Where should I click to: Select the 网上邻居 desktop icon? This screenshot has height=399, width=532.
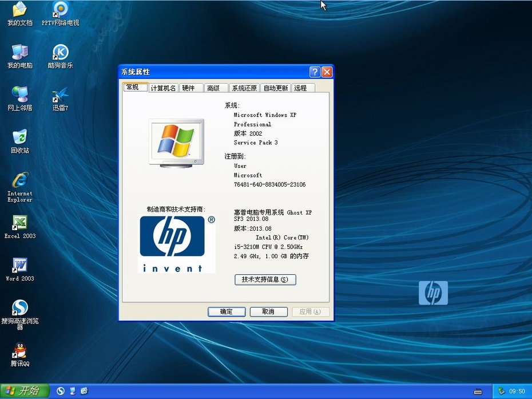pos(19,99)
